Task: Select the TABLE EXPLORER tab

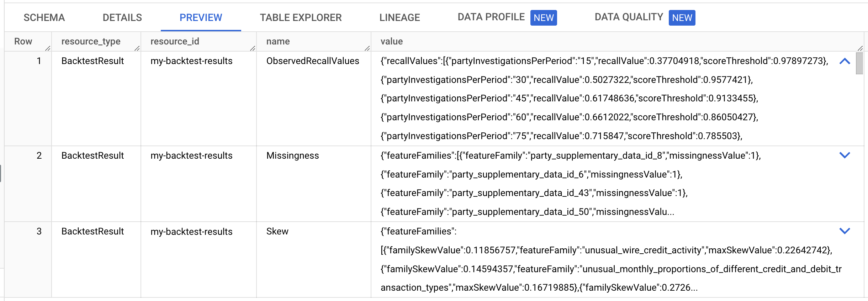Action: [301, 17]
